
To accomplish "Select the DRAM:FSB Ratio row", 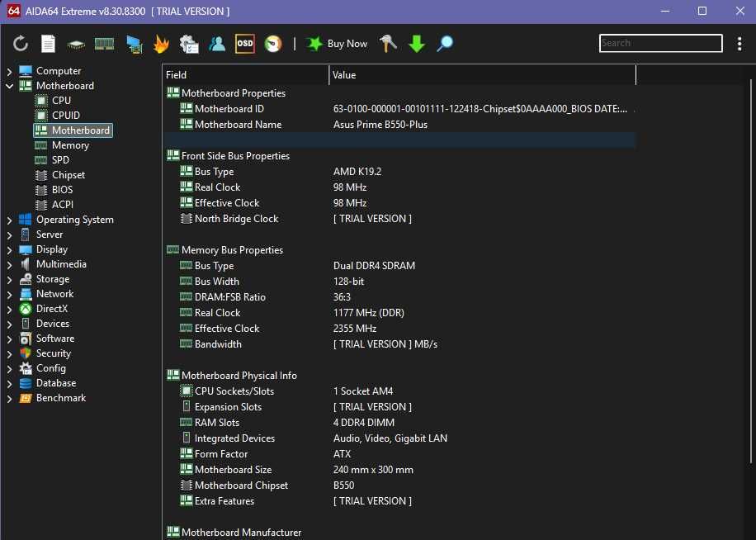I will (x=399, y=297).
